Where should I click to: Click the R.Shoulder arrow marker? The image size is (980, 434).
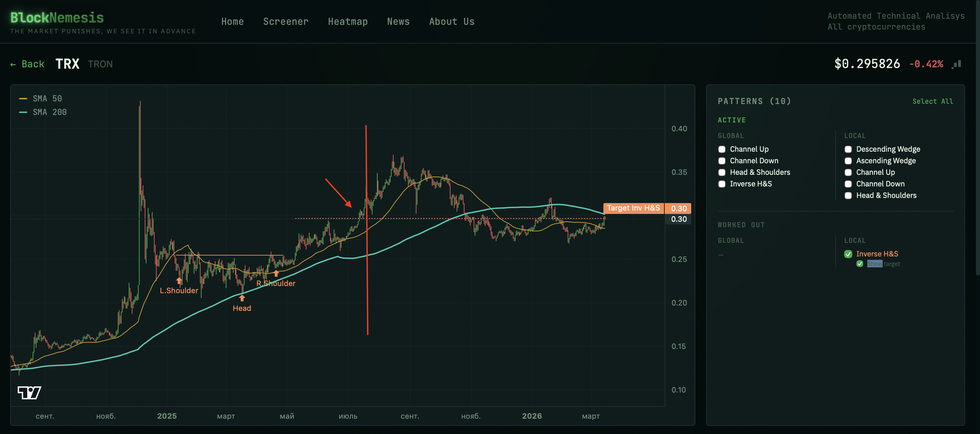pyautogui.click(x=276, y=273)
